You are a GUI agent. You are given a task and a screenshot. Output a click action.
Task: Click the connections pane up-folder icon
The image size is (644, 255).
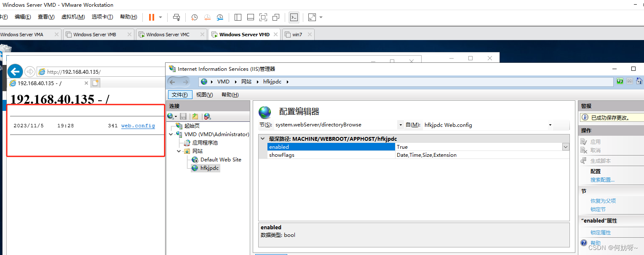pyautogui.click(x=195, y=116)
